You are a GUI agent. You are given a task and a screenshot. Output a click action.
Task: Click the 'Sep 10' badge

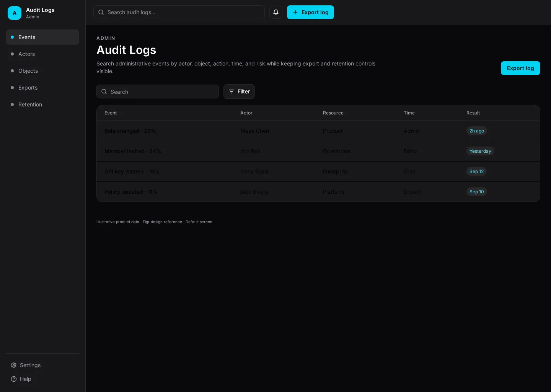[x=477, y=192]
